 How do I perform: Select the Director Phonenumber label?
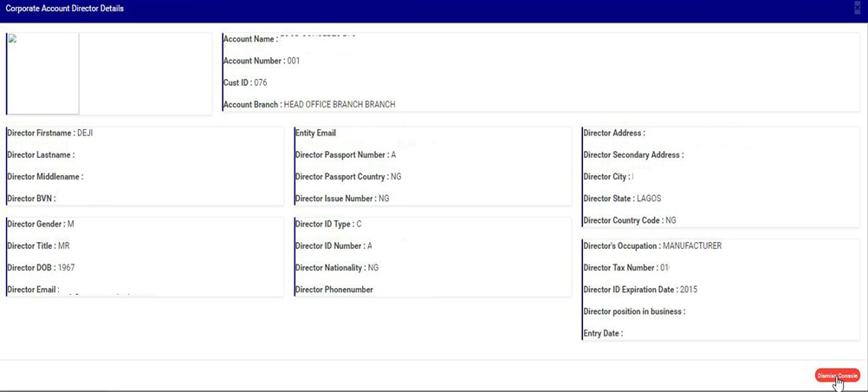[x=334, y=290]
